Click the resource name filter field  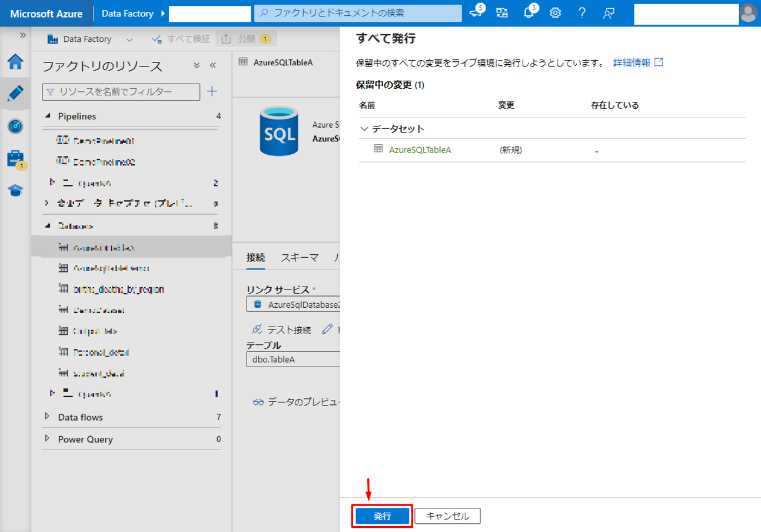(x=121, y=92)
